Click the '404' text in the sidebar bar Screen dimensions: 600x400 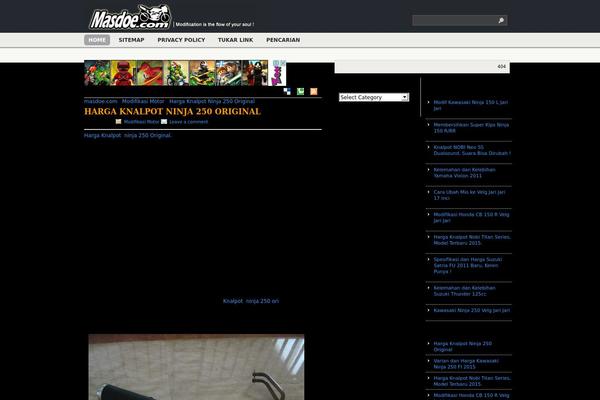[501, 67]
